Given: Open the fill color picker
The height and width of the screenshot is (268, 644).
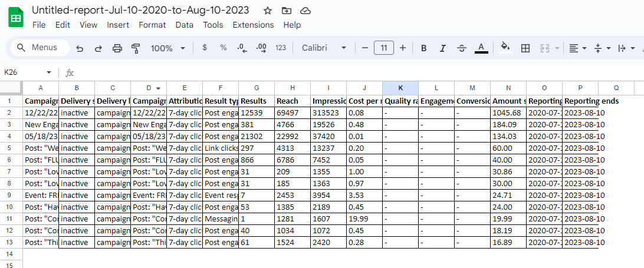Looking at the screenshot, I should (505, 48).
